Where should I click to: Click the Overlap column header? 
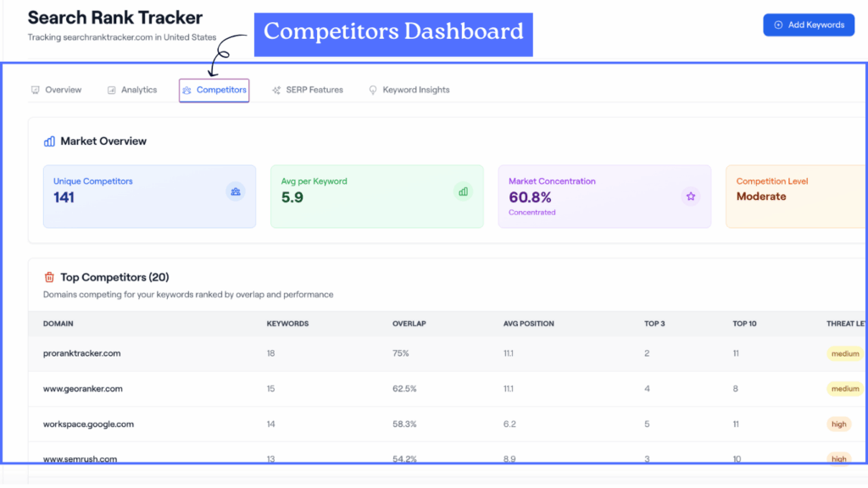[x=408, y=324]
